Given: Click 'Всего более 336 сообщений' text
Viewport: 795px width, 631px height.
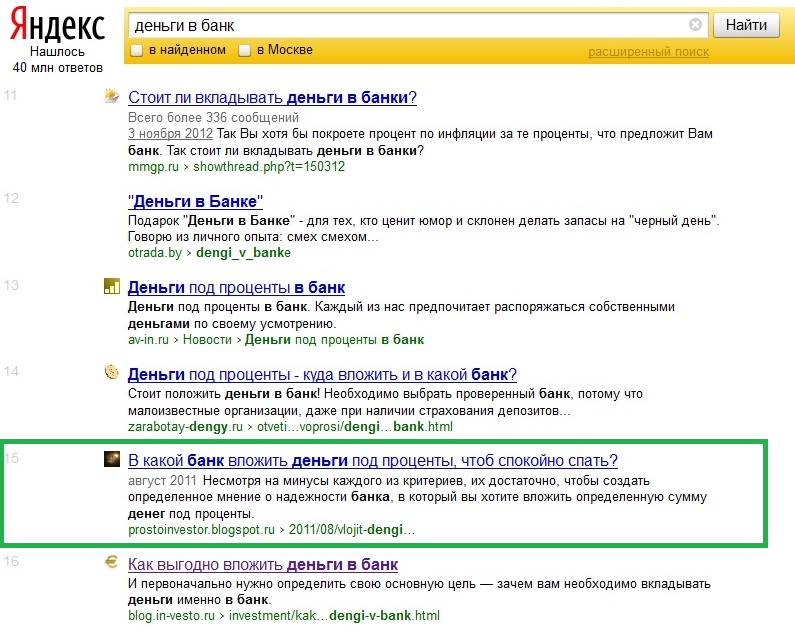Looking at the screenshot, I should point(213,118).
